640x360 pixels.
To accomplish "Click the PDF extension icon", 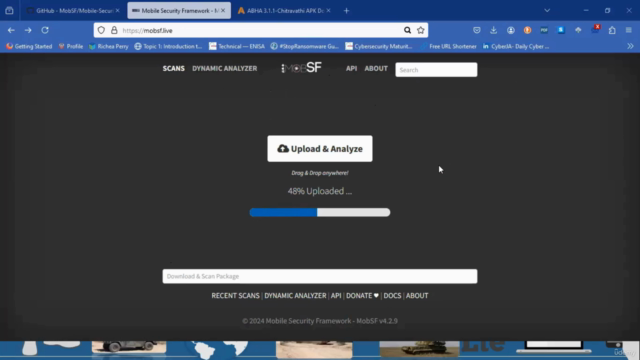I will tap(544, 30).
